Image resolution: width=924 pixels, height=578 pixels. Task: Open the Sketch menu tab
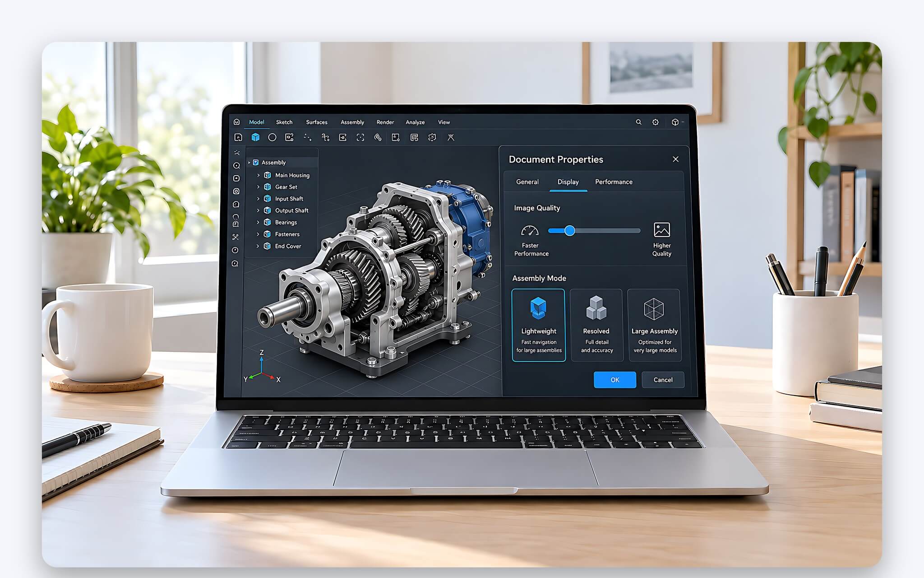[x=284, y=122]
